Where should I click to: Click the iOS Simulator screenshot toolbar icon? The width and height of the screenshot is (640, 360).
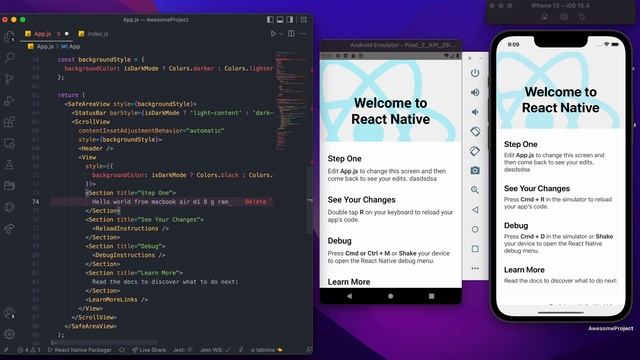564,17
